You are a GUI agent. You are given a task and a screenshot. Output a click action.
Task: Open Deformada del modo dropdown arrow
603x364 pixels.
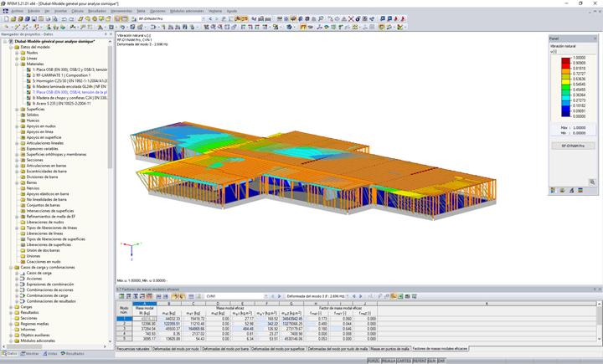(347, 296)
